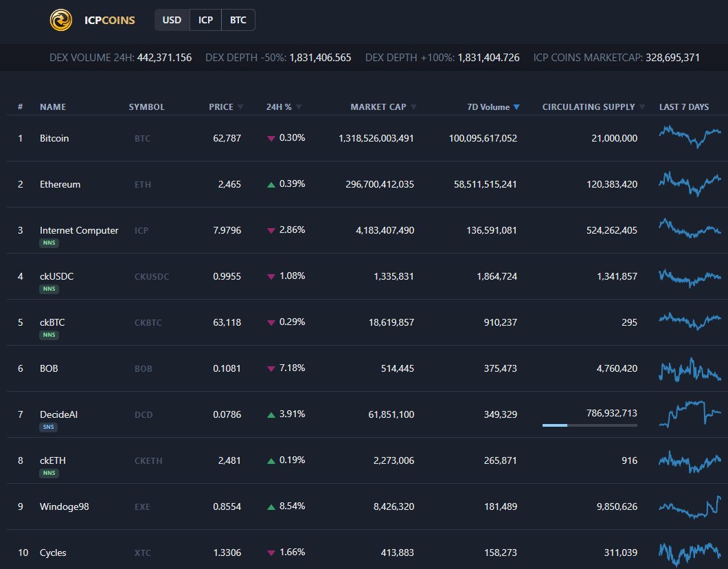Click BOB 7D volume 375,473
The image size is (728, 569).
tap(501, 368)
